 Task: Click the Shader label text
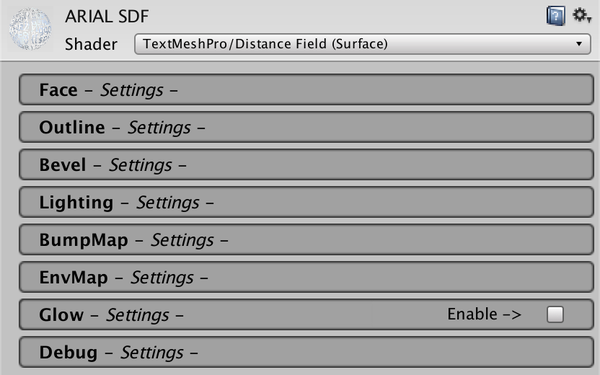(x=91, y=44)
